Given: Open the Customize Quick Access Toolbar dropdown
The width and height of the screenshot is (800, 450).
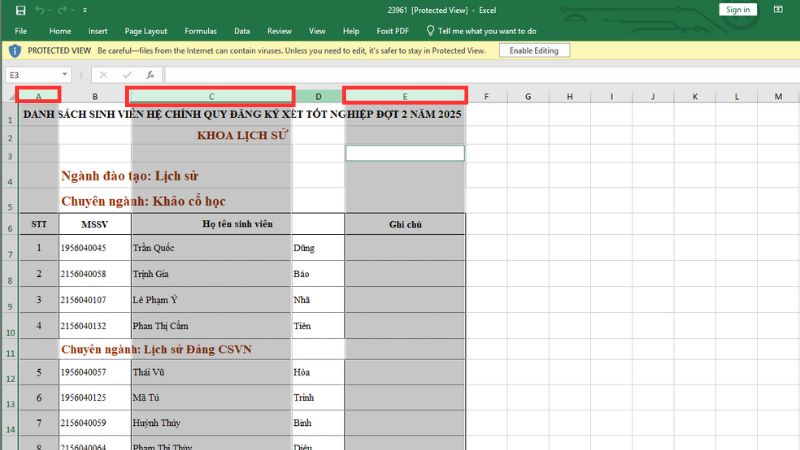Looking at the screenshot, I should click(87, 10).
